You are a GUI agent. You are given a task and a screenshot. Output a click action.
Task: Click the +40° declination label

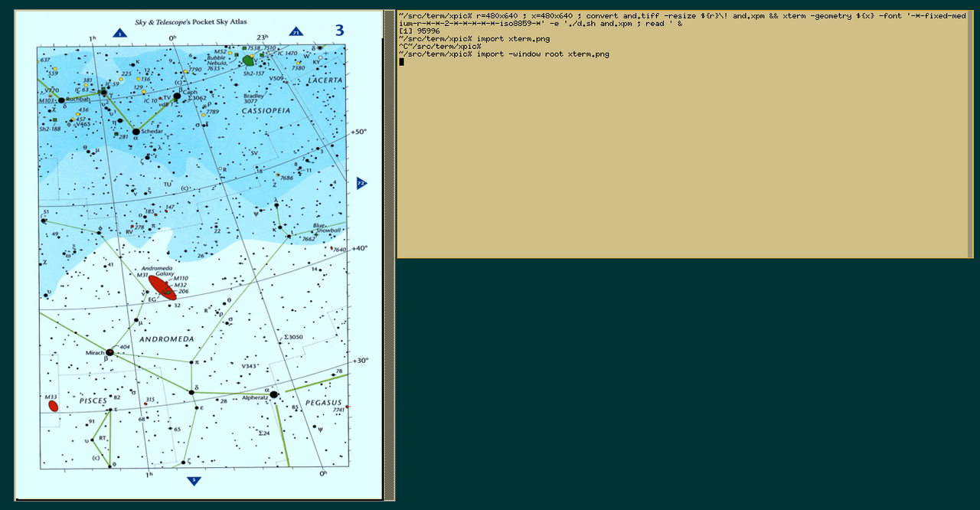pos(359,248)
